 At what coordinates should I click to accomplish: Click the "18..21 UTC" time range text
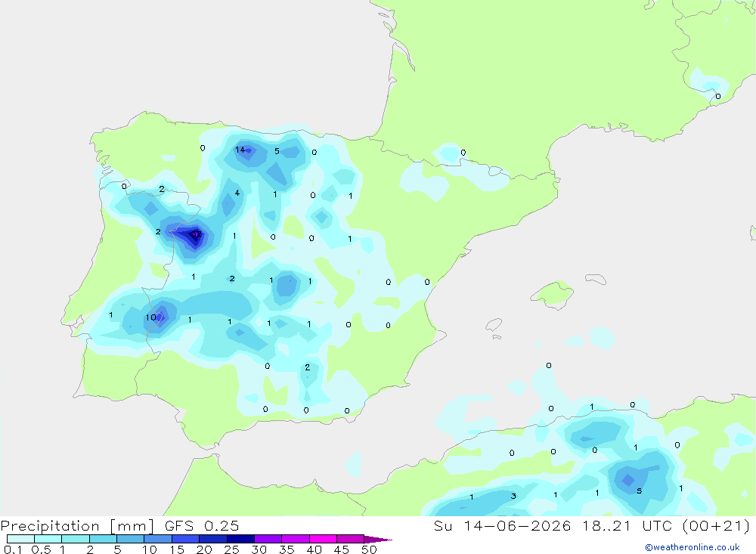[x=626, y=526]
